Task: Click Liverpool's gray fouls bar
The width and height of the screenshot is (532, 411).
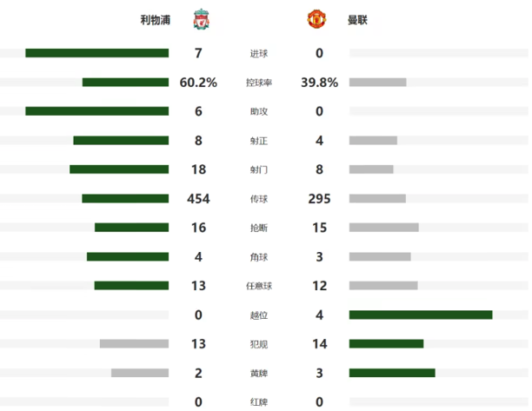Action: pos(134,344)
